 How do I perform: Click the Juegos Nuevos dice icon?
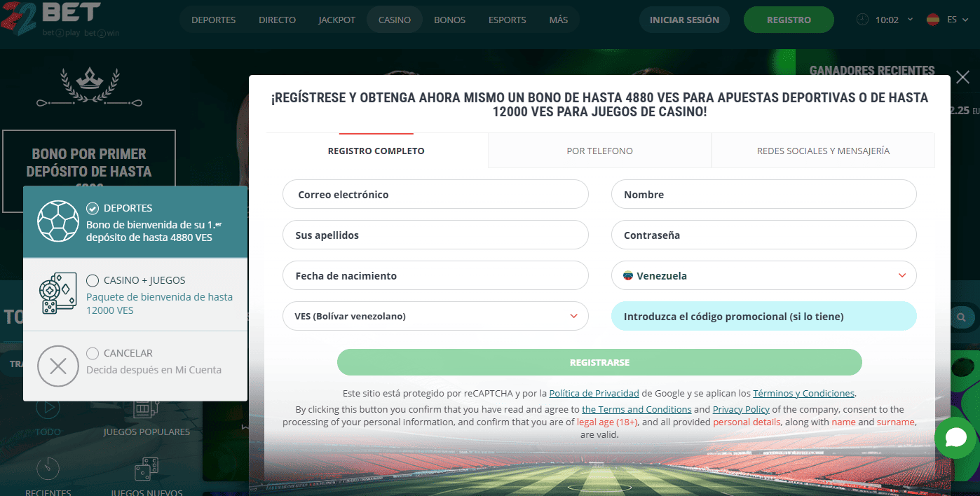(x=146, y=469)
